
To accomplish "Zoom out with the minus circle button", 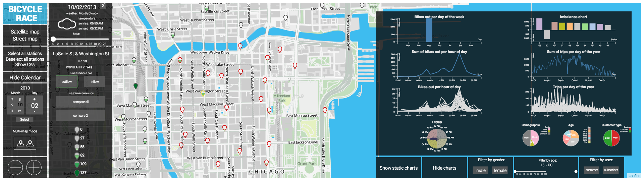I will coord(15,167).
